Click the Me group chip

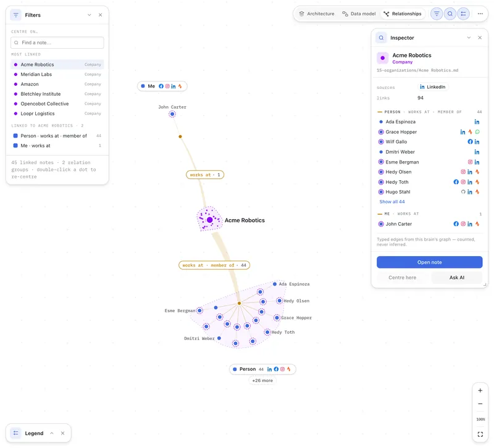(x=162, y=86)
